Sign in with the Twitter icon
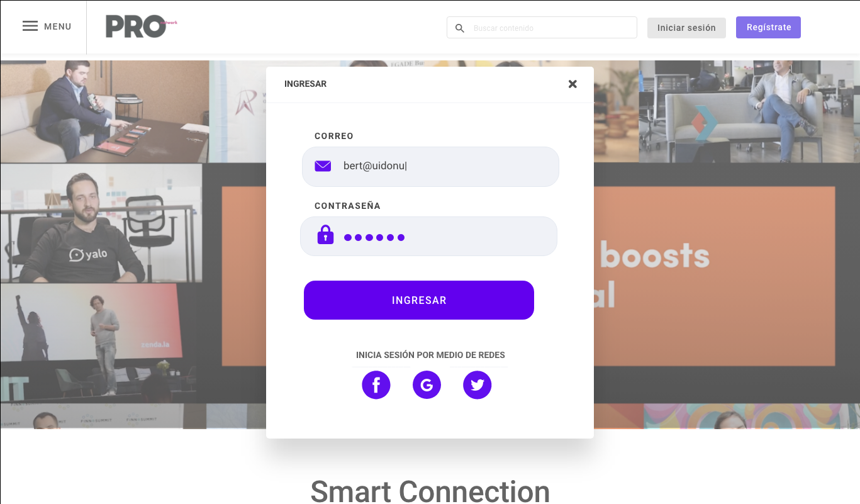The image size is (860, 504). 477,384
